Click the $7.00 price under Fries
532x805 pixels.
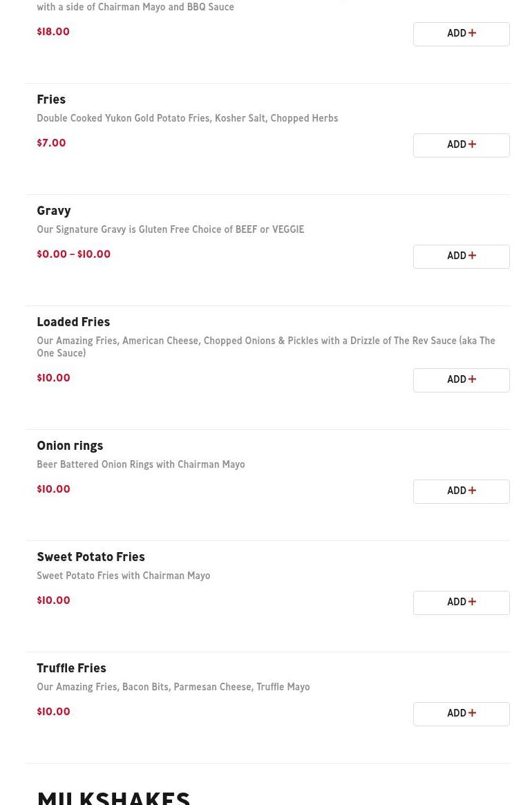click(51, 144)
